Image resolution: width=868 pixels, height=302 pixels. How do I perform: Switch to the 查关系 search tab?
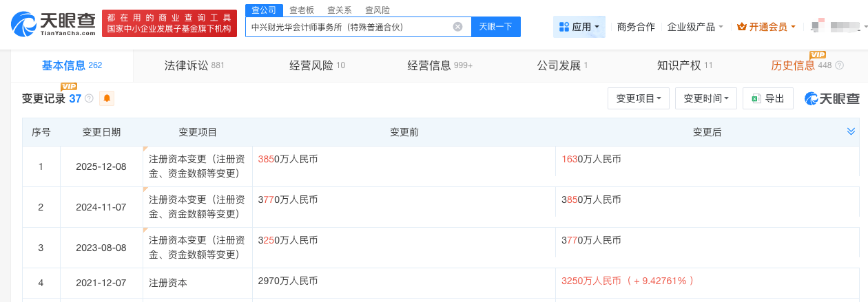coord(340,10)
